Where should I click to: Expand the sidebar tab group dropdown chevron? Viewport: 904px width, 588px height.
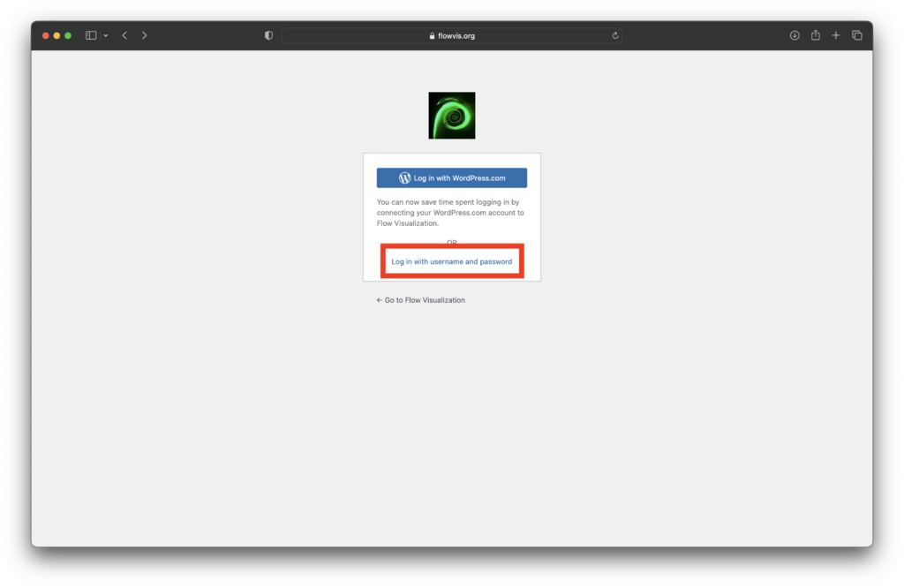coord(106,35)
